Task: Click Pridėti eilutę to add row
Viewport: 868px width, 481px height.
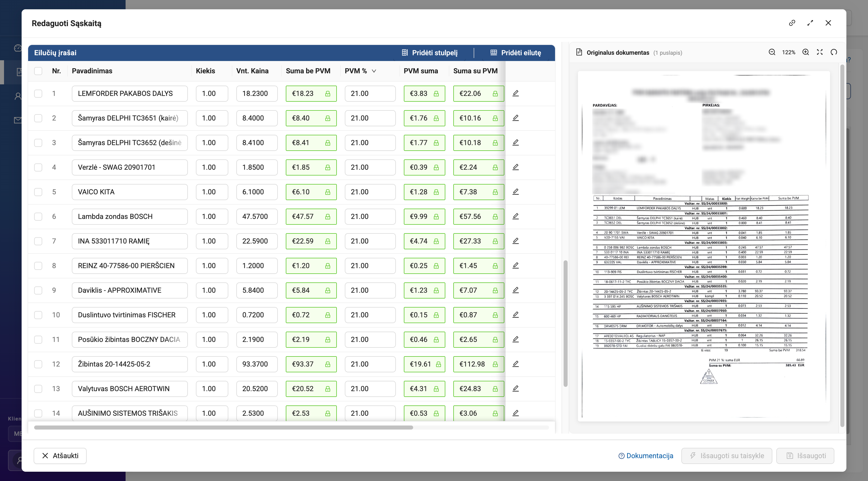Action: point(516,53)
